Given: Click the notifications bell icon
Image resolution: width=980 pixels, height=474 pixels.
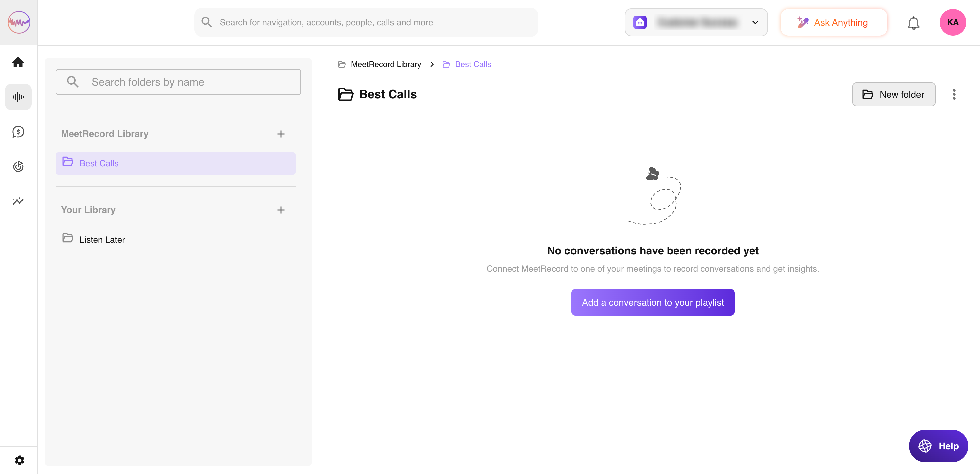Looking at the screenshot, I should (913, 23).
